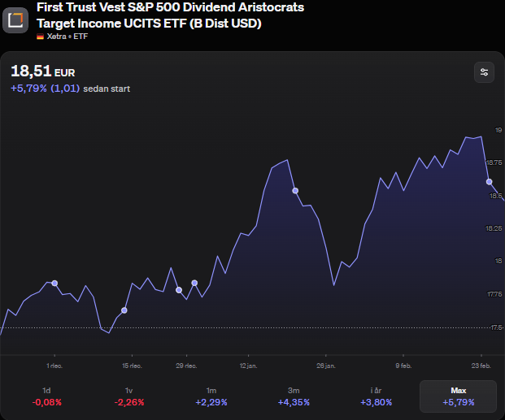The width and height of the screenshot is (505, 420).
Task: Click the chart marker just before 29 dec.
Action: click(x=179, y=290)
